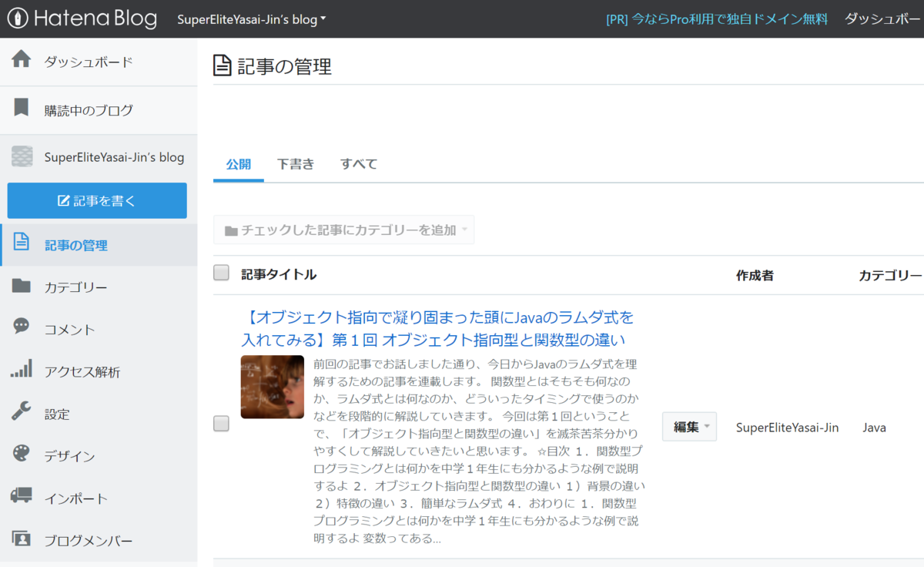The image size is (924, 567).
Task: Click the article summary text starting 前回の記事で
Action: click(480, 451)
